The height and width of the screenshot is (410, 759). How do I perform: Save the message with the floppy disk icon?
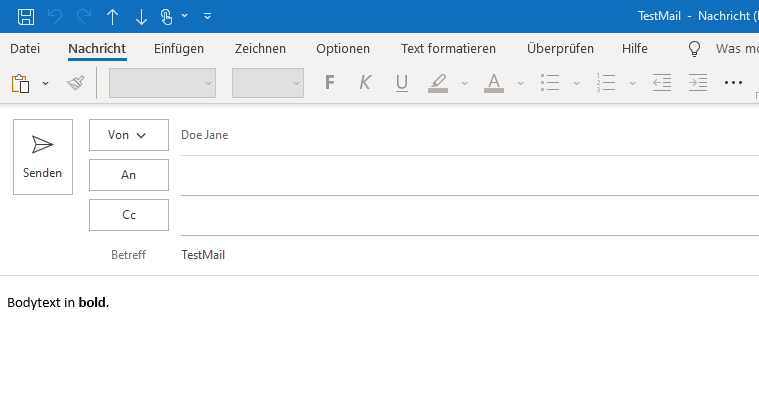(x=26, y=16)
